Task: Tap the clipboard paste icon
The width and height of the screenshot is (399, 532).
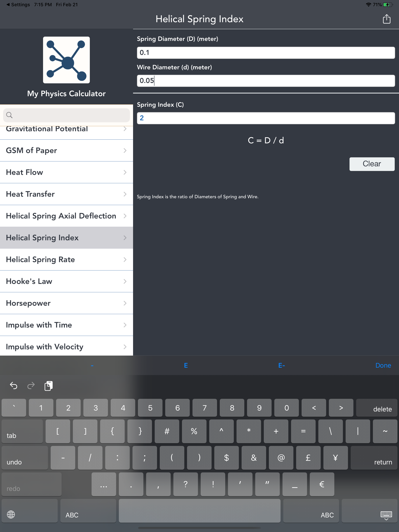Action: [x=48, y=386]
